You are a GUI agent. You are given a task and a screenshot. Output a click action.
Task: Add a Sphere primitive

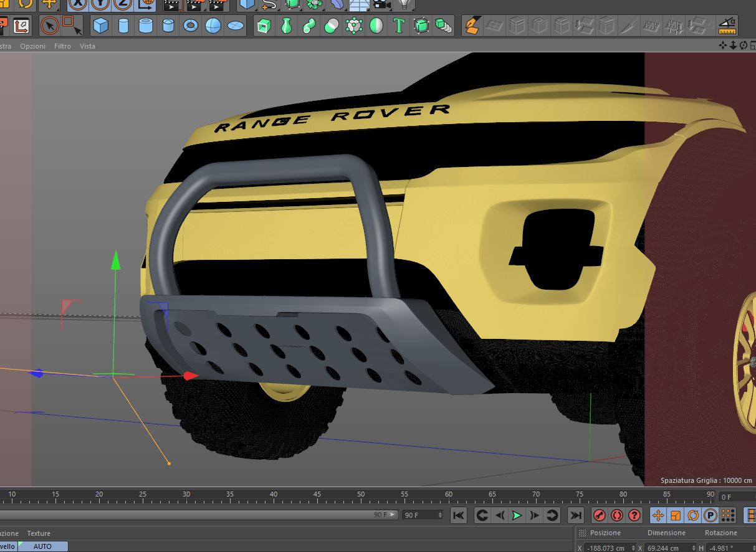(213, 26)
